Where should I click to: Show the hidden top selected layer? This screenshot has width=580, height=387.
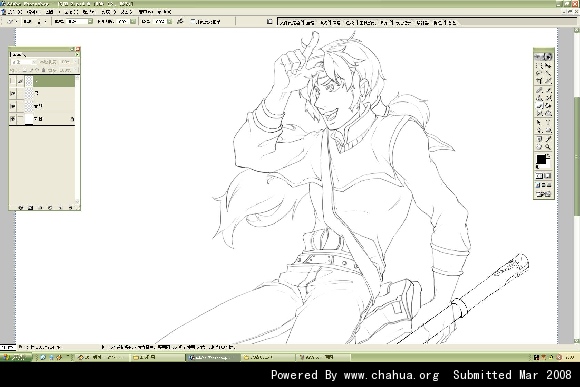point(13,81)
